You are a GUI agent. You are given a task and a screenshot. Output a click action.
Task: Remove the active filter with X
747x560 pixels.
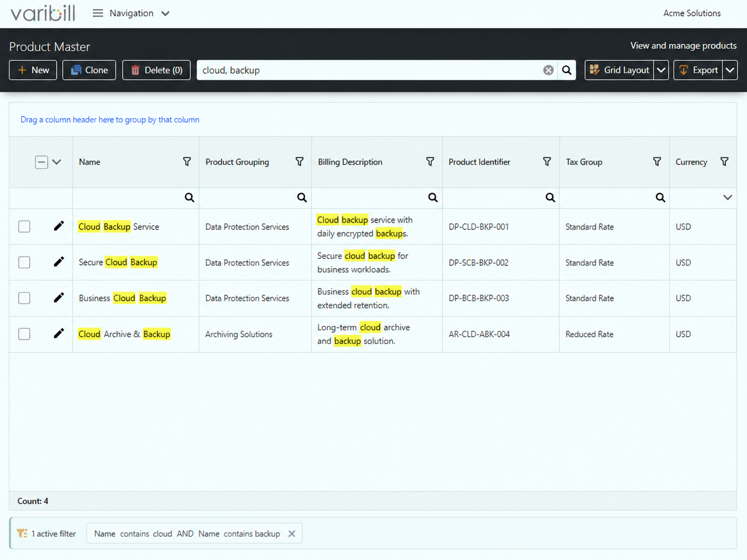click(x=291, y=534)
